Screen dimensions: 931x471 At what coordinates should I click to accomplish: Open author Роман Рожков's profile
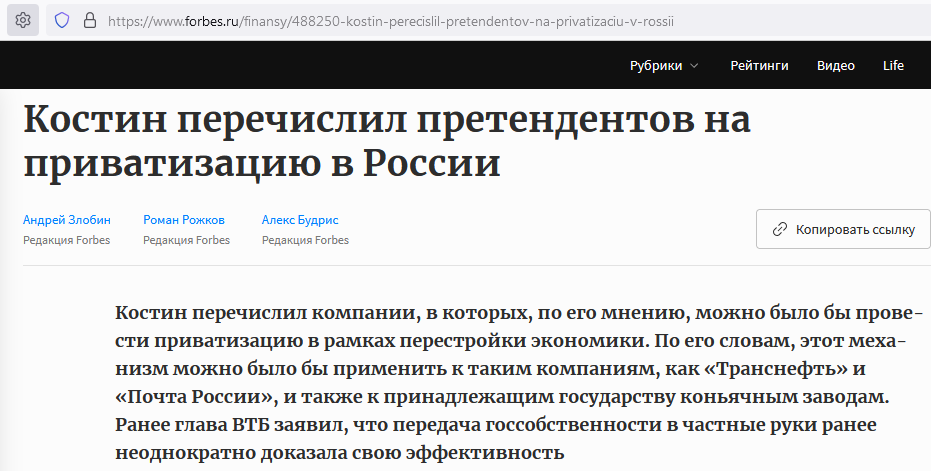183,220
